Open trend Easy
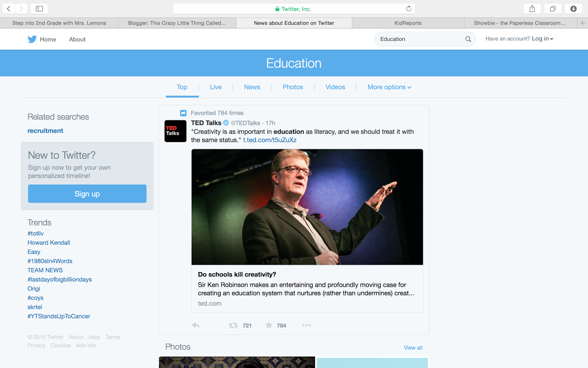 [x=34, y=252]
